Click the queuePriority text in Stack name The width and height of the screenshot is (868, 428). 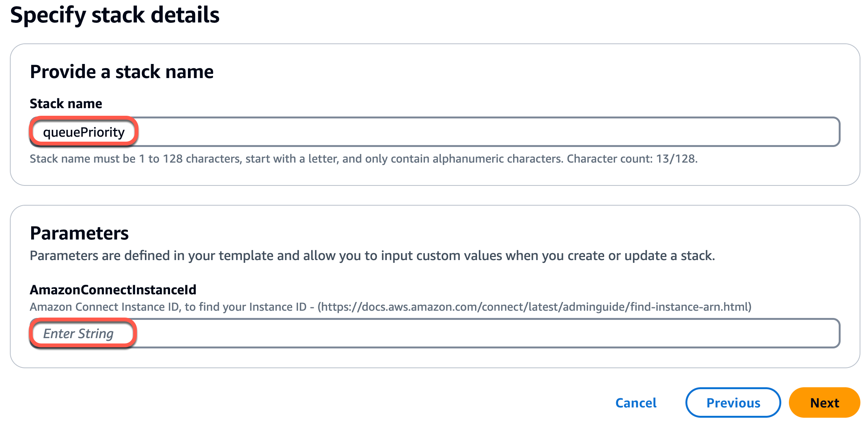tap(84, 132)
